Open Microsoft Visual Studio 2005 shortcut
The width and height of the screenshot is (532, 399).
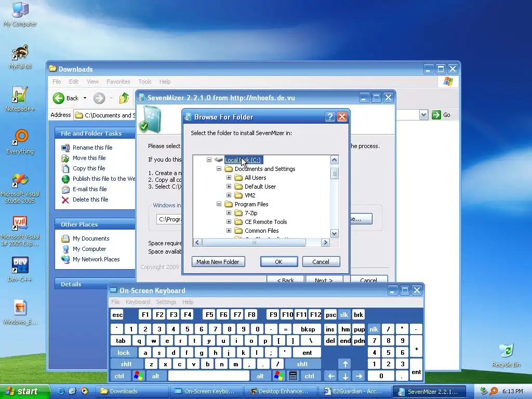(x=20, y=188)
